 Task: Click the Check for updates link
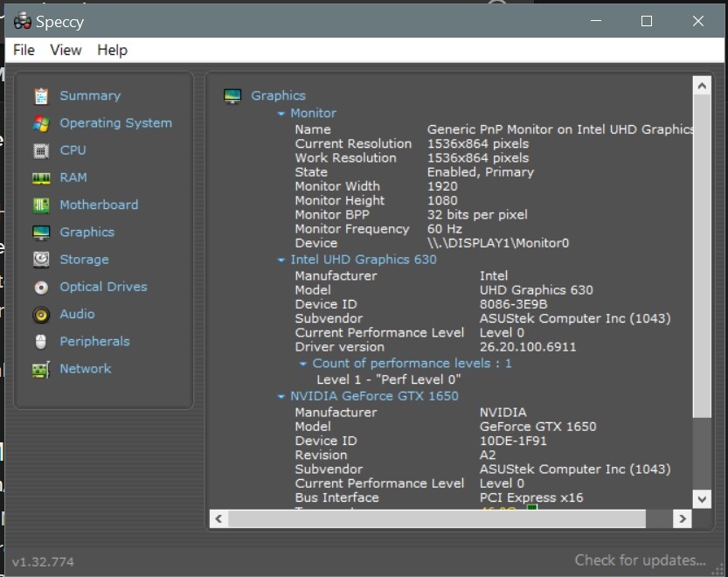click(640, 560)
